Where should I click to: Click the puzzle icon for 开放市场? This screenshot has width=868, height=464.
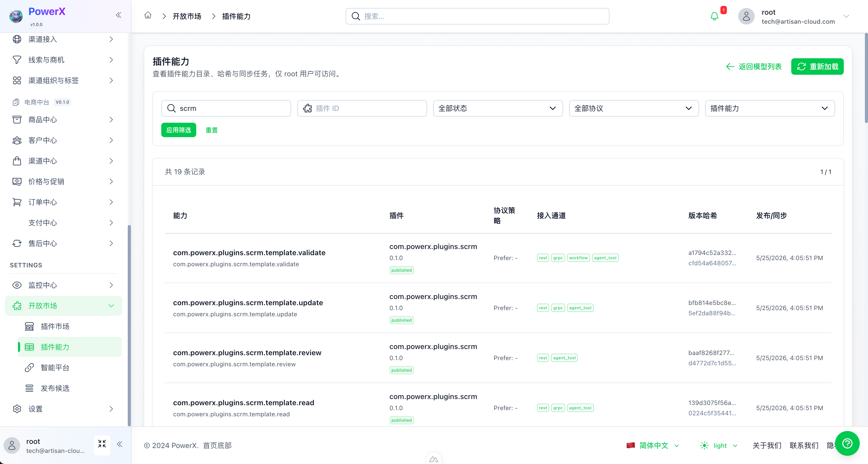(x=17, y=305)
